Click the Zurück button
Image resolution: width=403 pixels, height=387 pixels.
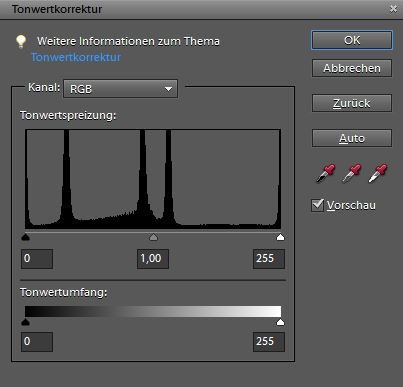tap(352, 103)
